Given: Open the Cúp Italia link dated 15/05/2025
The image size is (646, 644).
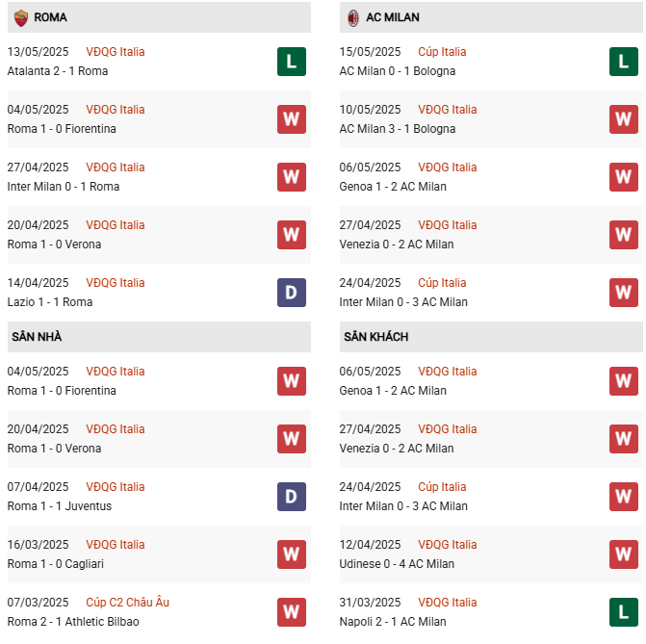Looking at the screenshot, I should click(442, 52).
